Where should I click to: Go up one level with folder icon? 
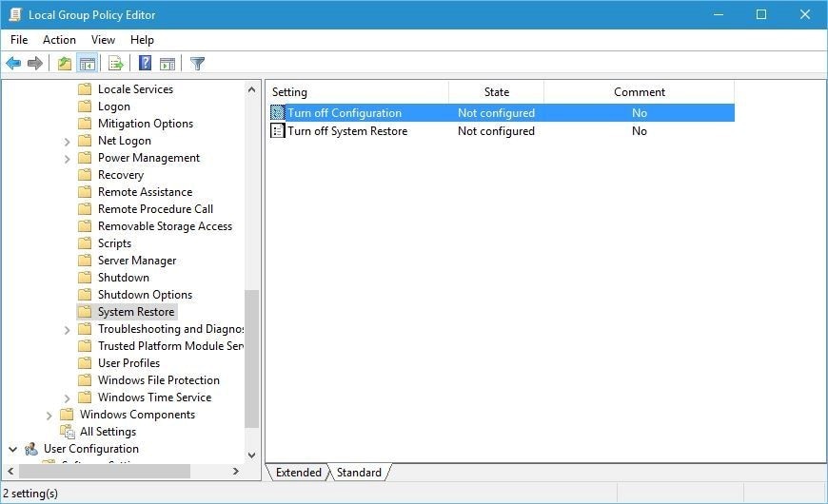coord(65,64)
